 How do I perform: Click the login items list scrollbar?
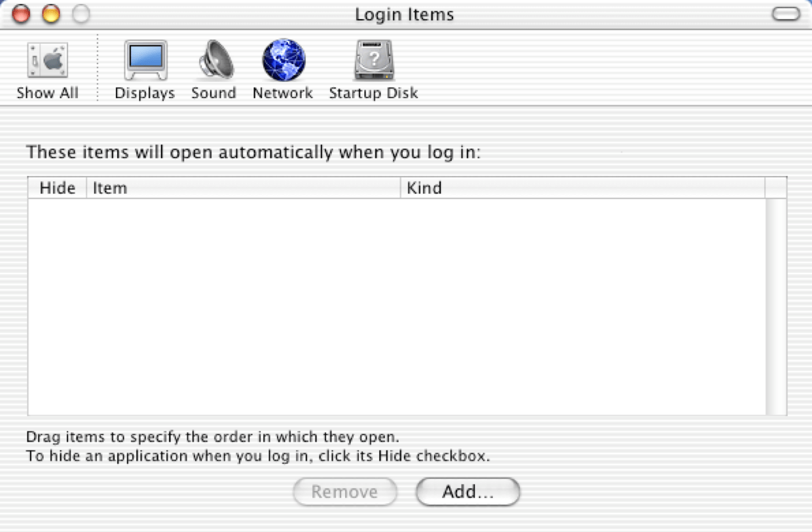(x=776, y=306)
